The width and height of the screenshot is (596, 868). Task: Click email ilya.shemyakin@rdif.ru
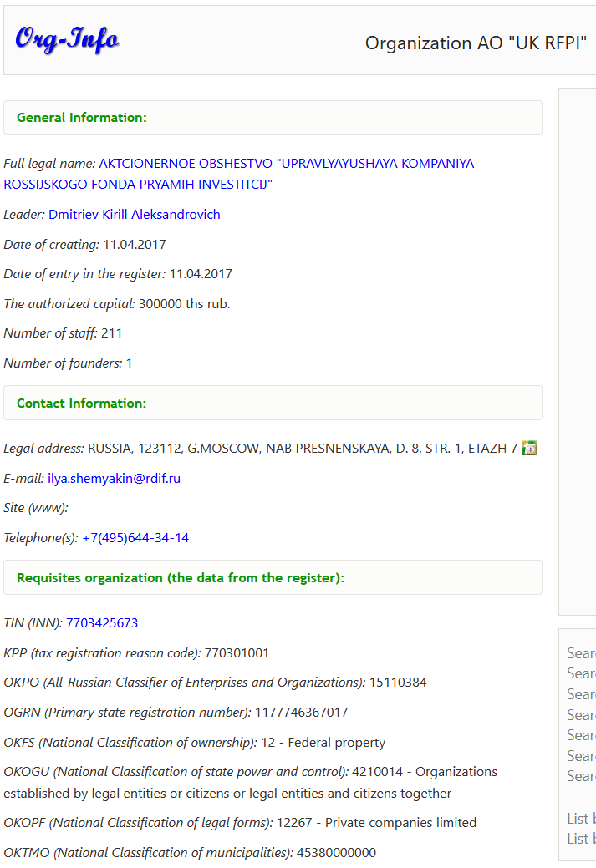coord(115,479)
